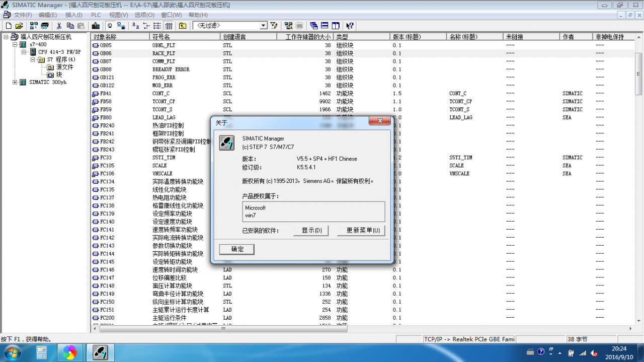Image resolution: width=644 pixels, height=362 pixels.
Task: Switch to List view icon
Action: 158,25
